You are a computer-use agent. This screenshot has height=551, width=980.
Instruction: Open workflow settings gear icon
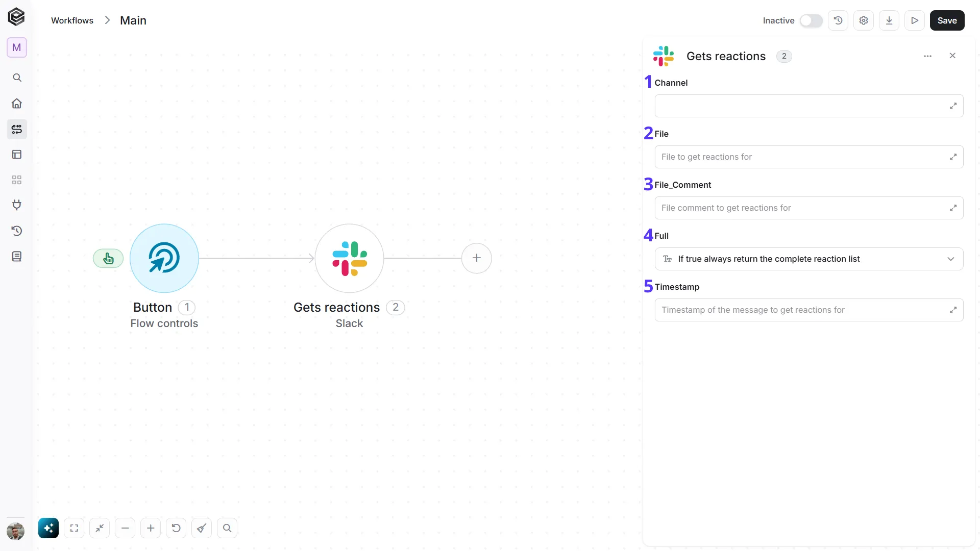(864, 20)
